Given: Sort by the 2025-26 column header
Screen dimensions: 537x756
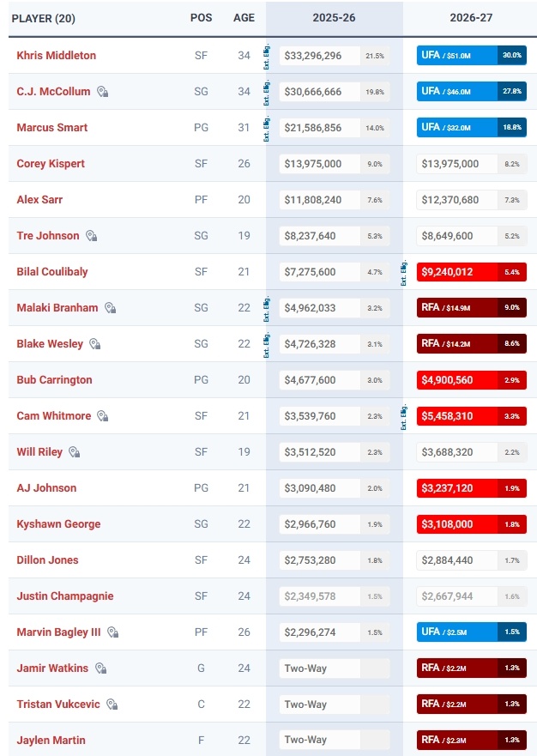Looking at the screenshot, I should pyautogui.click(x=334, y=18).
